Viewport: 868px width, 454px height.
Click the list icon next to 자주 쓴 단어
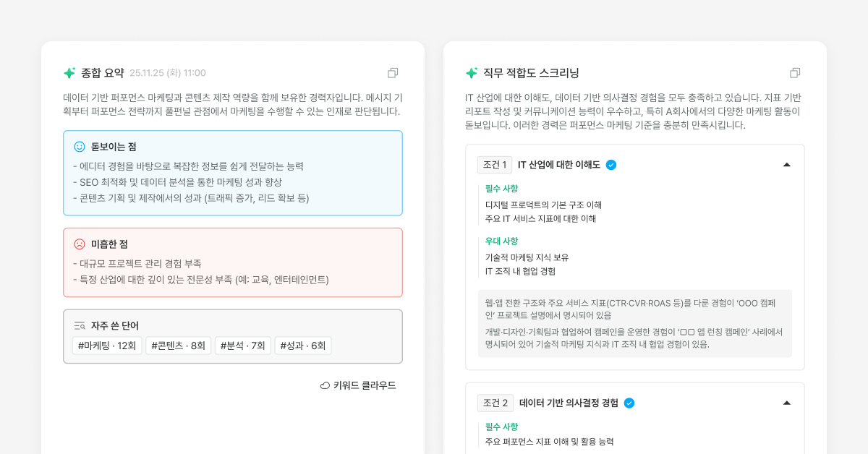79,325
